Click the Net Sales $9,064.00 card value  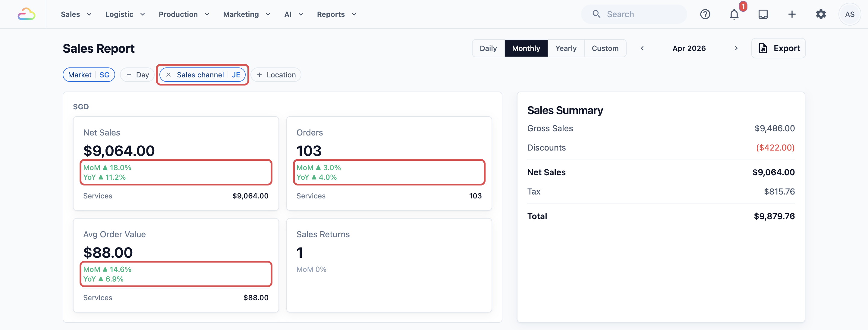[x=119, y=151]
